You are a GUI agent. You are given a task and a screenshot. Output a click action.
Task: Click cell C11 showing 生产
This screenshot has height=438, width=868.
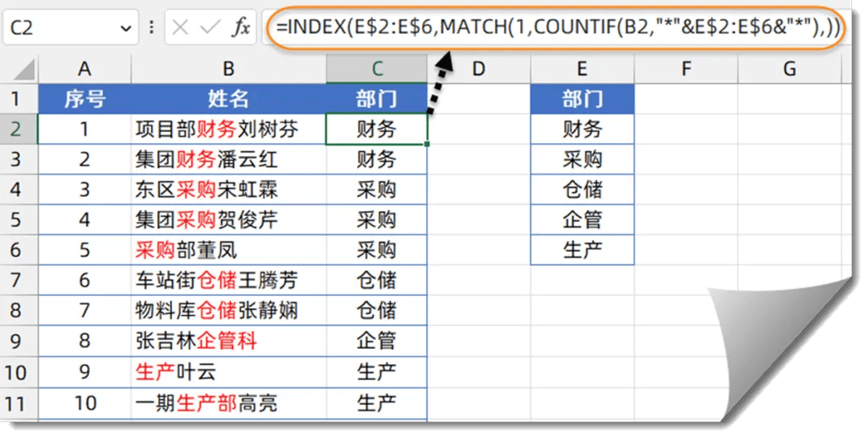click(376, 403)
